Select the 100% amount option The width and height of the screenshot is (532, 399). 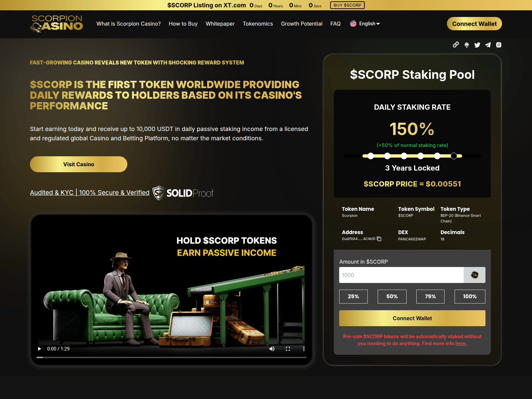[x=469, y=296]
